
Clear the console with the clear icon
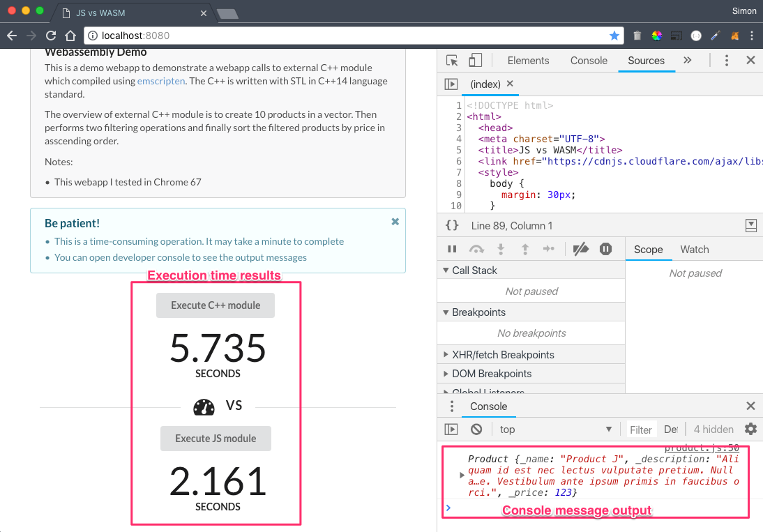click(476, 429)
